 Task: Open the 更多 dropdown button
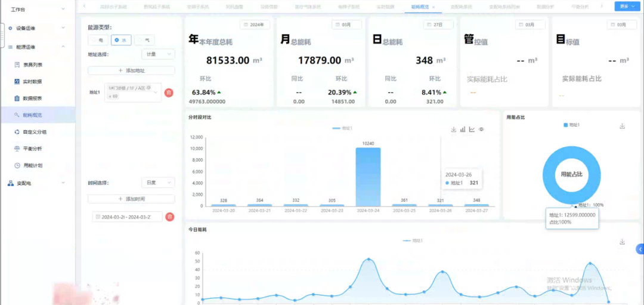[x=627, y=7]
